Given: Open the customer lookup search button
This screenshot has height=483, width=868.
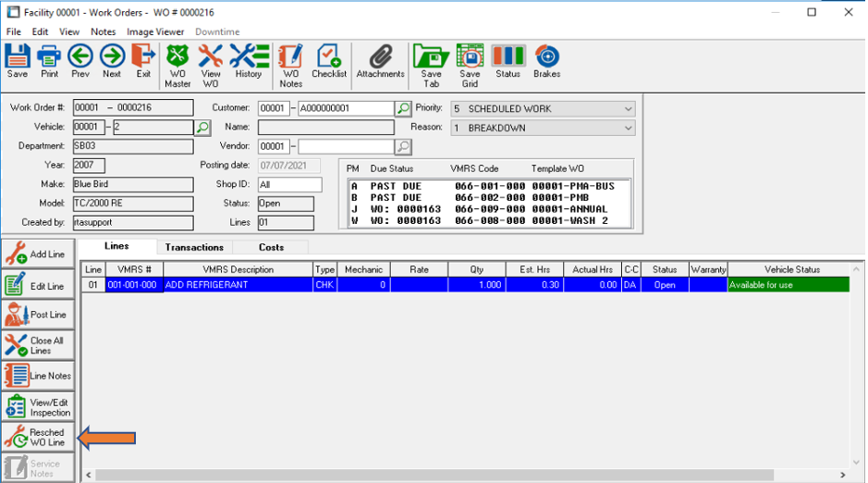Looking at the screenshot, I should [403, 108].
